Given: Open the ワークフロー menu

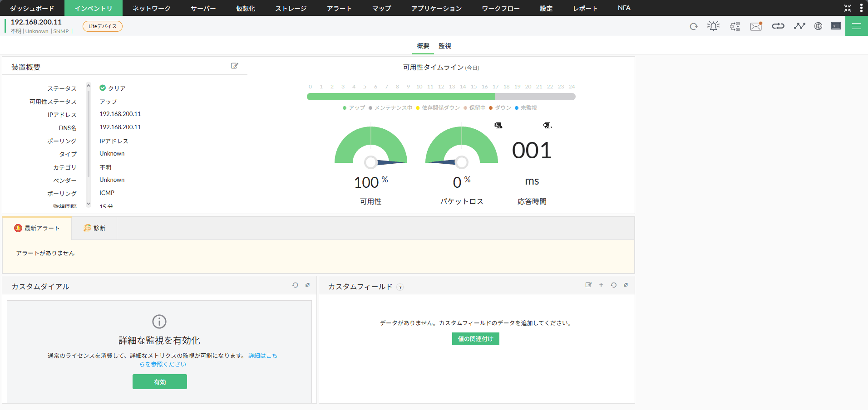Looking at the screenshot, I should [x=501, y=8].
